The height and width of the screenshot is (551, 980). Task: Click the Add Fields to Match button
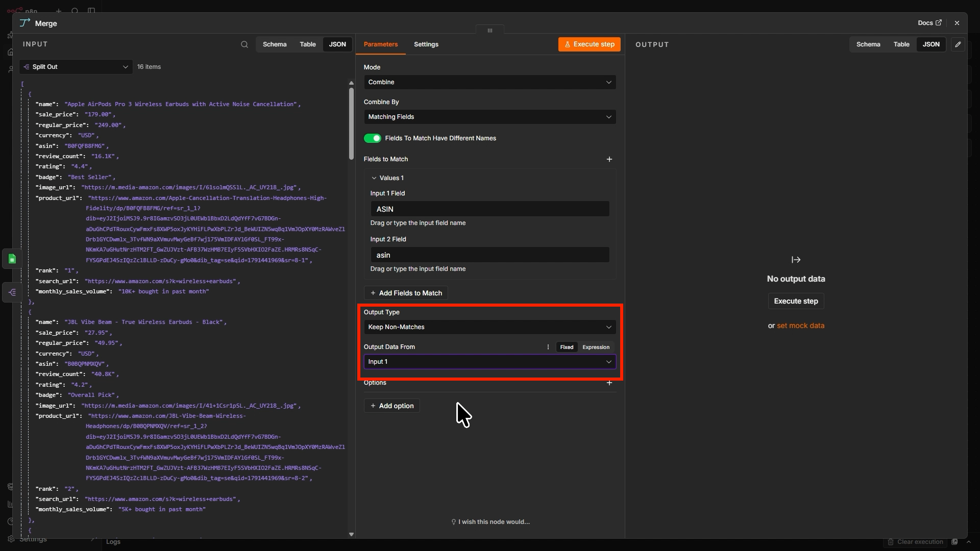(x=406, y=293)
